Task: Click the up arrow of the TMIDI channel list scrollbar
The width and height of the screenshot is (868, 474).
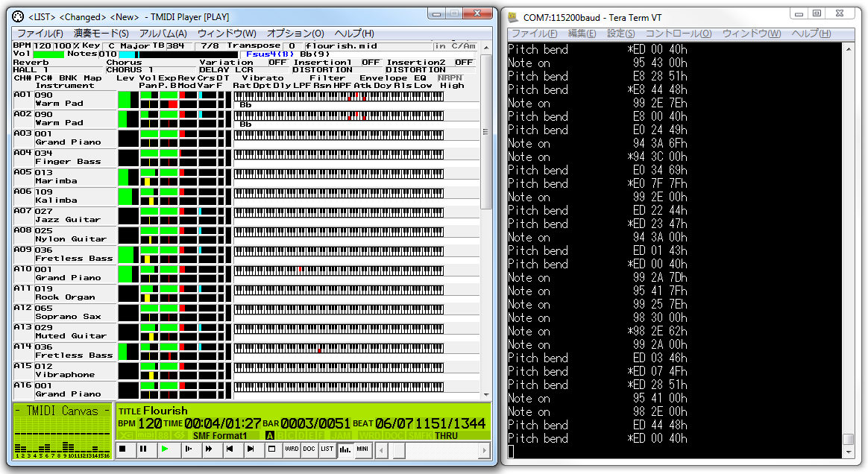Action: tap(486, 48)
